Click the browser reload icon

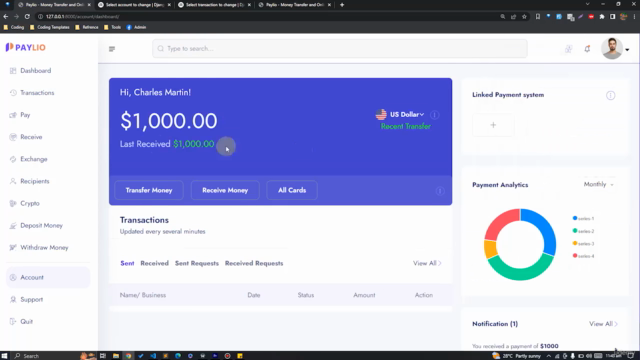click(27, 17)
